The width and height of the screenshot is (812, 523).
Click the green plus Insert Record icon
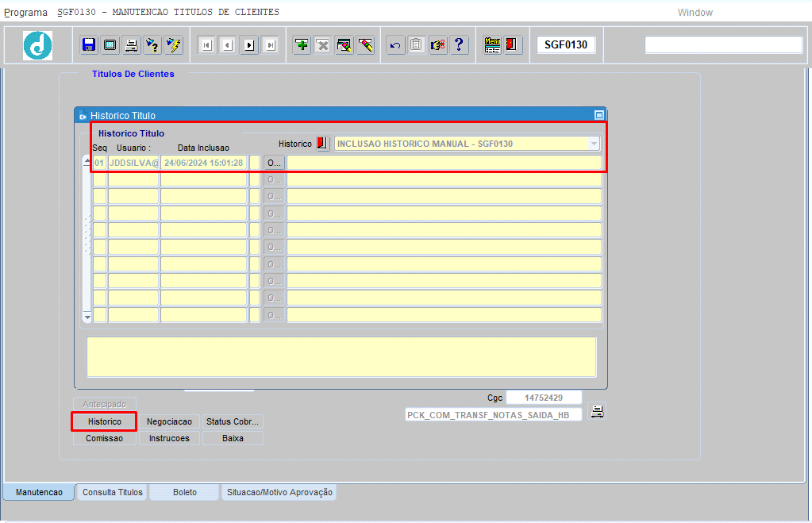pos(302,45)
